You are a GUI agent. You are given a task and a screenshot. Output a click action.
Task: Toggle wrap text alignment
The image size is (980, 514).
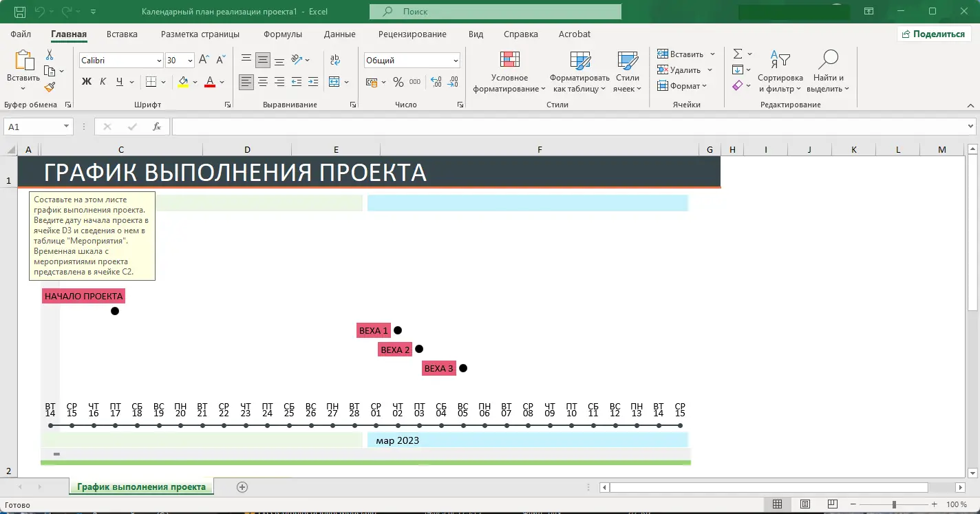(x=334, y=60)
